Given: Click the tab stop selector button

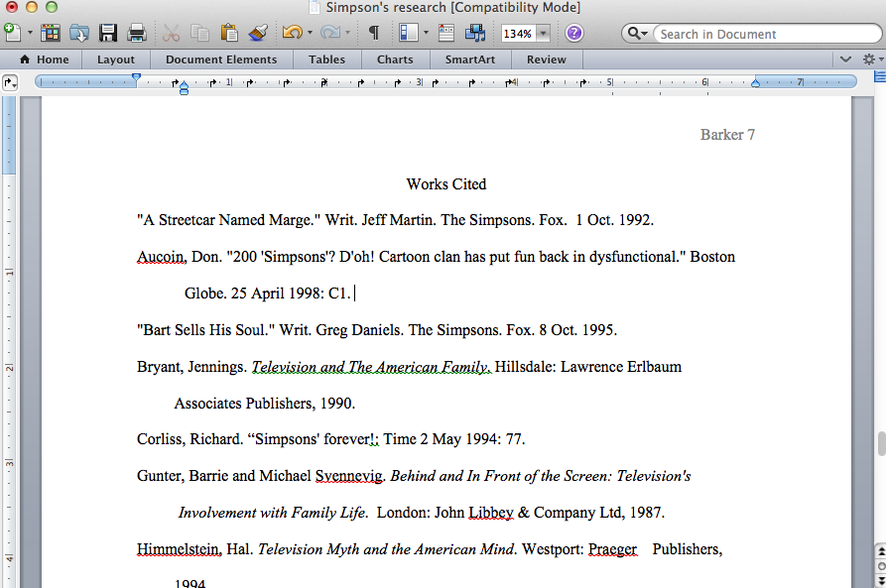Looking at the screenshot, I should pyautogui.click(x=10, y=82).
